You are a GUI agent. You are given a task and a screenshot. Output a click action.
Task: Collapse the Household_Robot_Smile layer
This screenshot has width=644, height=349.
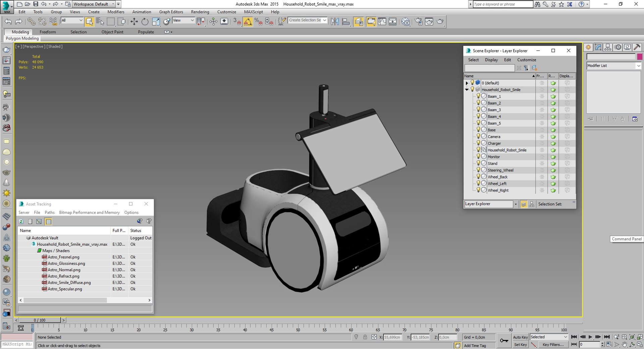pyautogui.click(x=467, y=90)
